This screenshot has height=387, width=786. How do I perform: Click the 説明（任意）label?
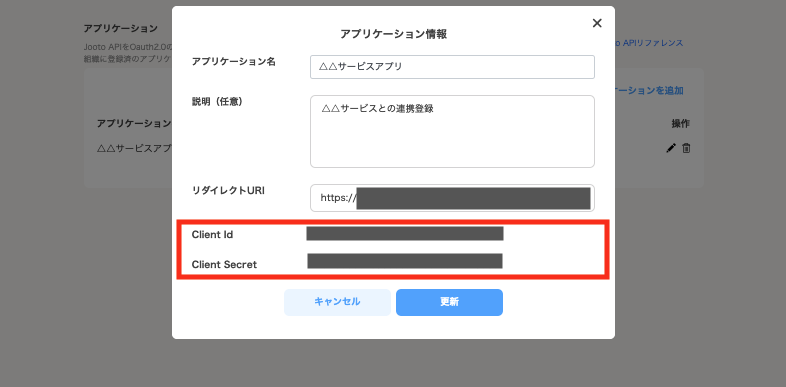point(218,102)
